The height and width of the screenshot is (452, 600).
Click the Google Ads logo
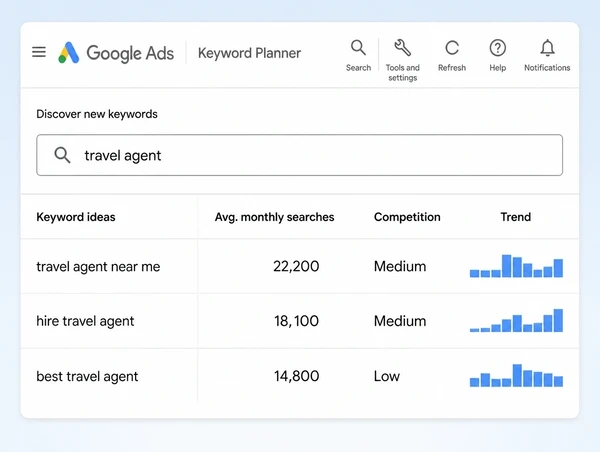click(x=116, y=53)
